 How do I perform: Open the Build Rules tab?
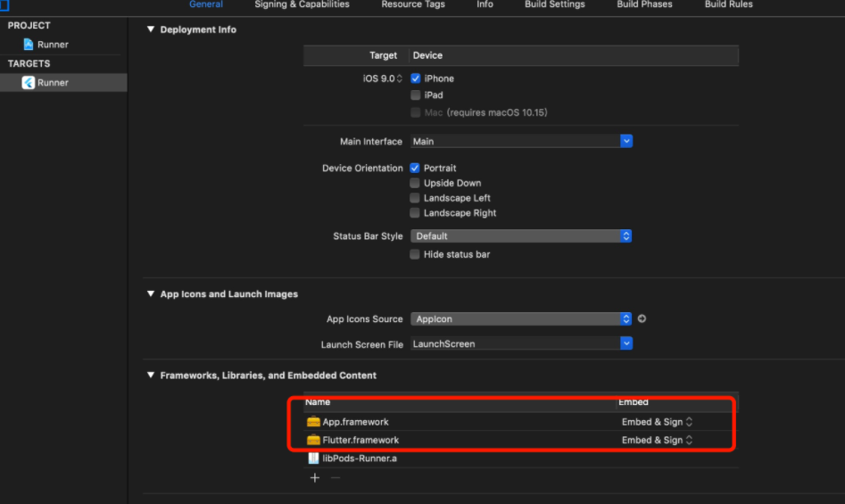[728, 4]
